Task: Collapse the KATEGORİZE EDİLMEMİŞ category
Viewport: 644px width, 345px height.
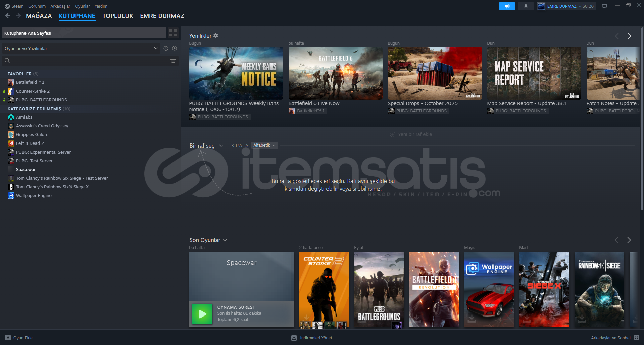Action: 4,109
